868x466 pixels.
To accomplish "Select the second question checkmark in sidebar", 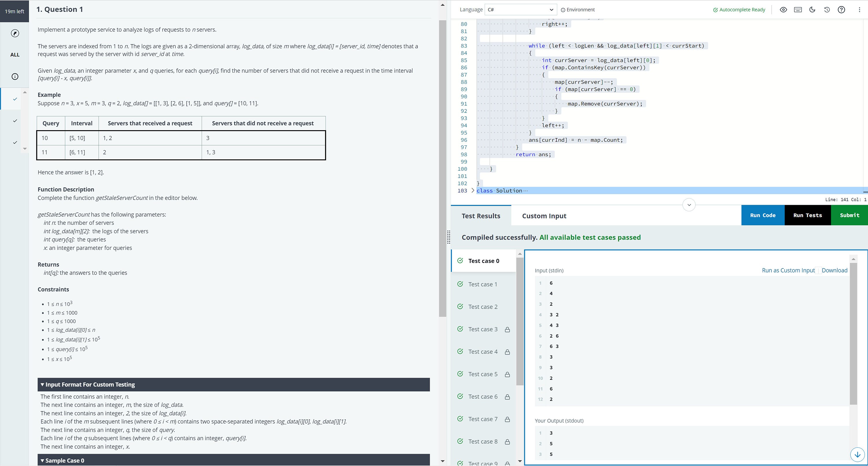I will coord(15,121).
